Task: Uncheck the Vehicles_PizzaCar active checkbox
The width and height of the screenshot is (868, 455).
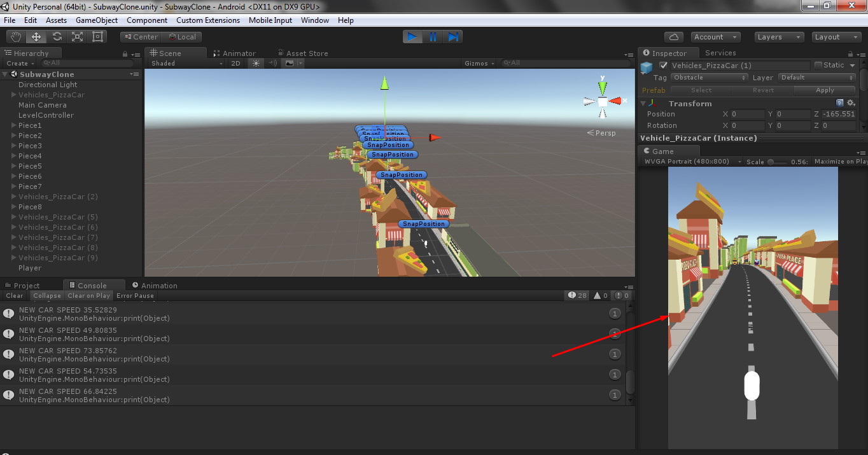Action: [664, 65]
